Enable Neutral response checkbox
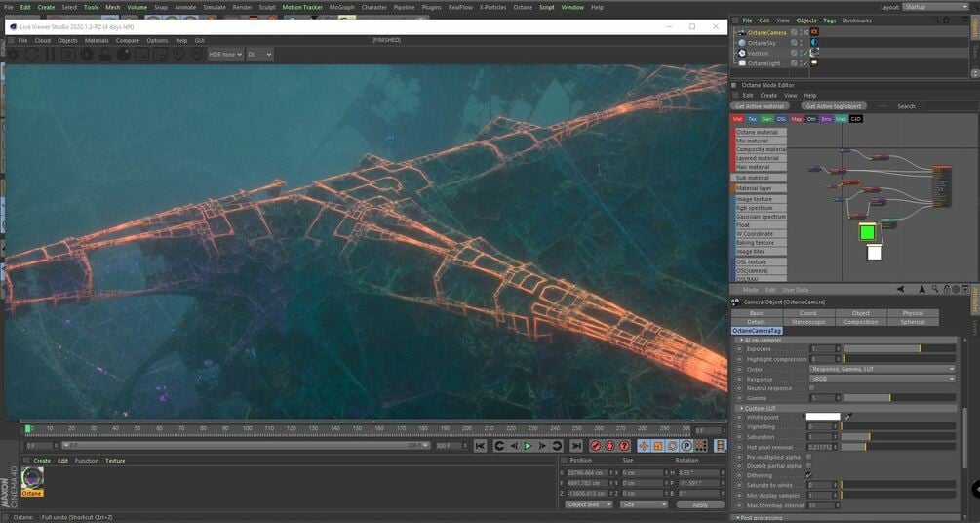 pyautogui.click(x=812, y=388)
